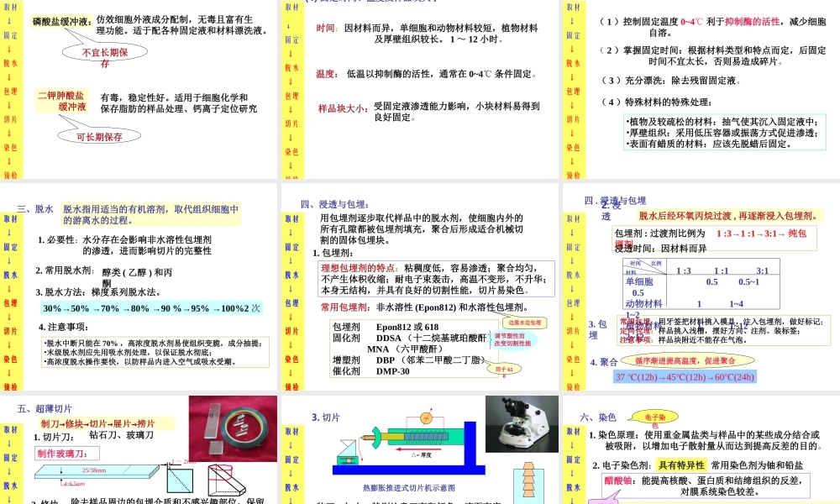
Task: Click the line （1）控制固定温度 0~4℃
Action: point(712,27)
